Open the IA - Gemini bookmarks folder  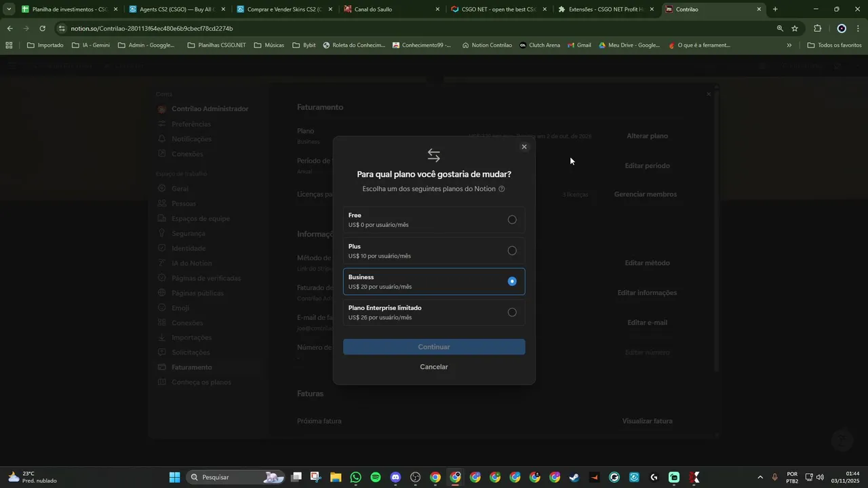90,45
